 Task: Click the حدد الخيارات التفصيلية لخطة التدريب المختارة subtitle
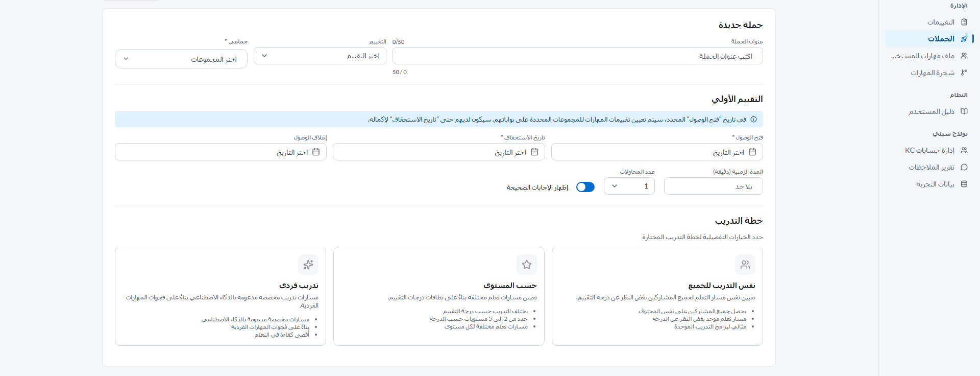click(x=703, y=237)
